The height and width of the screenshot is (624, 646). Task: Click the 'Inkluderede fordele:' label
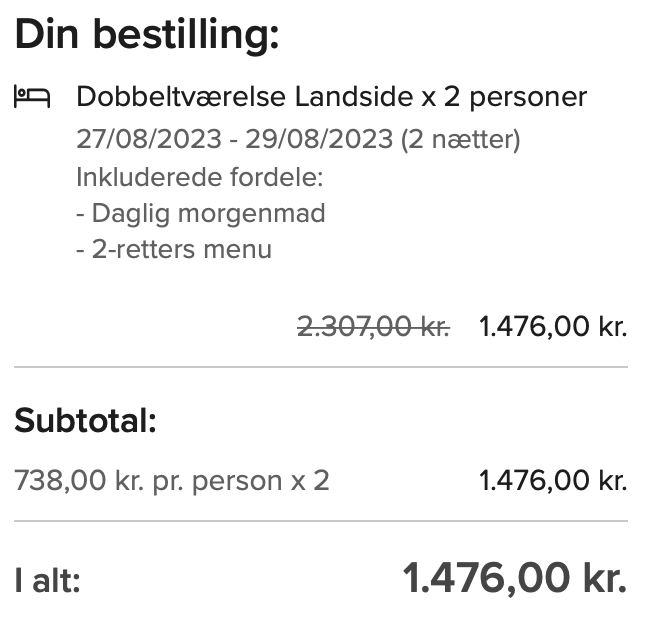[200, 177]
